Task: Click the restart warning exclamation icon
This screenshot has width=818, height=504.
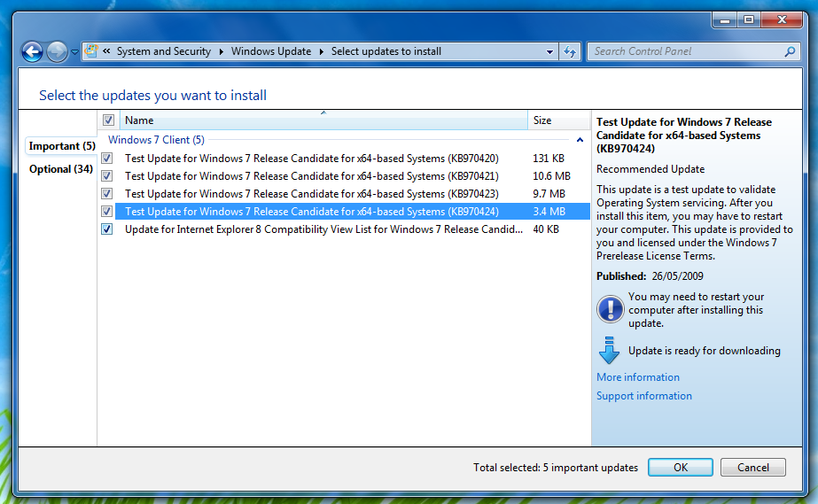Action: click(x=610, y=308)
